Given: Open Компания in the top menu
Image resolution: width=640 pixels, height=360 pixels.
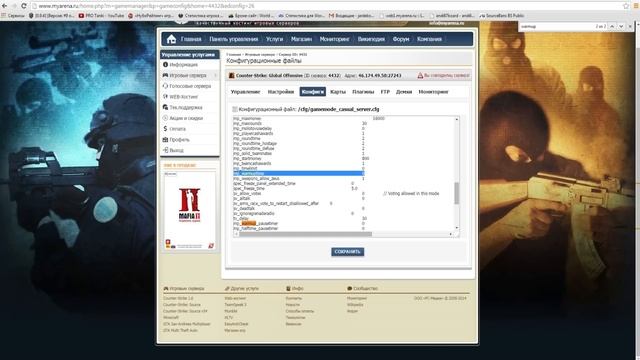Looking at the screenshot, I should 429,39.
